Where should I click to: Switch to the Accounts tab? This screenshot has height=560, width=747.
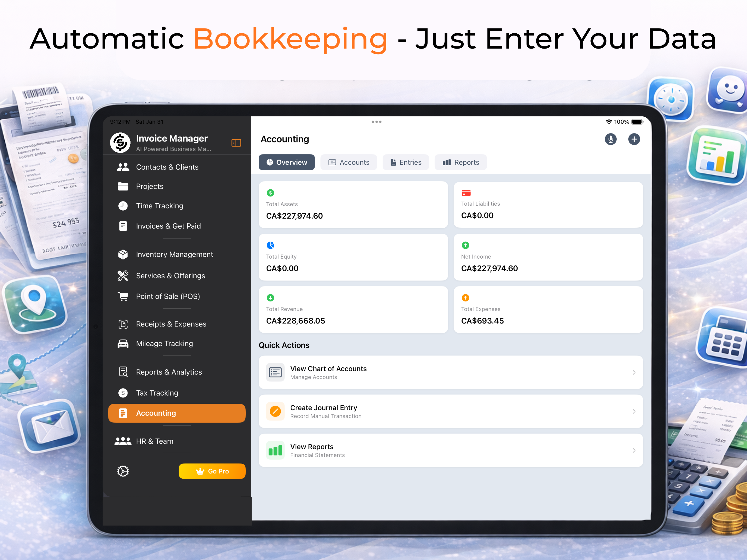point(349,162)
